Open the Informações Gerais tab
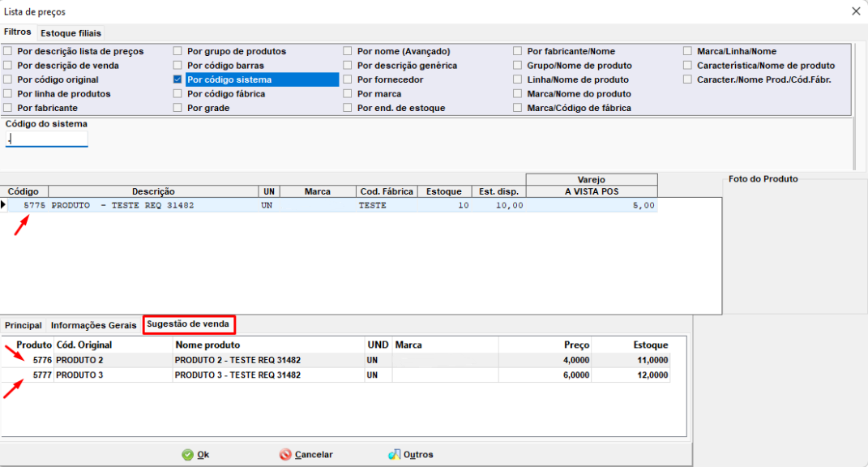Viewport: 868px width, 467px height. click(93, 325)
